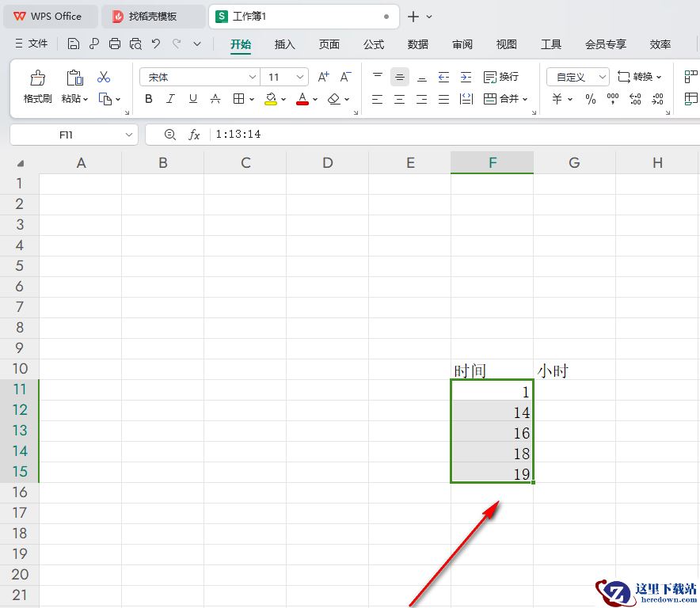The height and width of the screenshot is (608, 700).
Task: Toggle bold formatting with the B button
Action: pyautogui.click(x=149, y=99)
